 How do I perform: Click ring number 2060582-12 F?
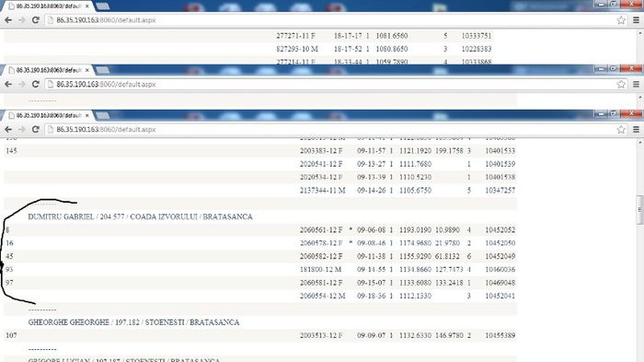tap(321, 256)
